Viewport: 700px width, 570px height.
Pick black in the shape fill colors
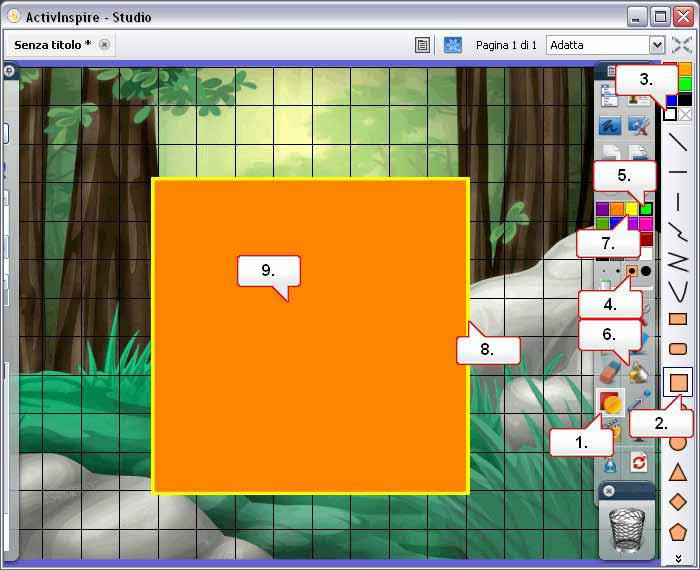685,99
